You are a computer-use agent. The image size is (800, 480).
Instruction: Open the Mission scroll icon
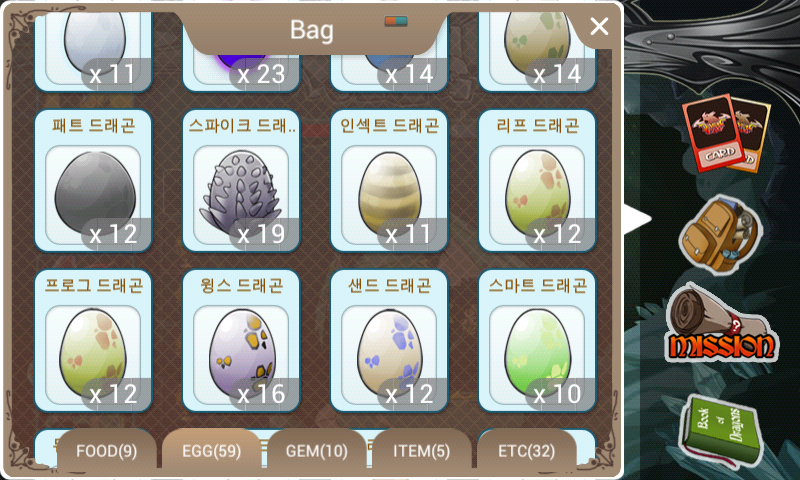pos(720,325)
